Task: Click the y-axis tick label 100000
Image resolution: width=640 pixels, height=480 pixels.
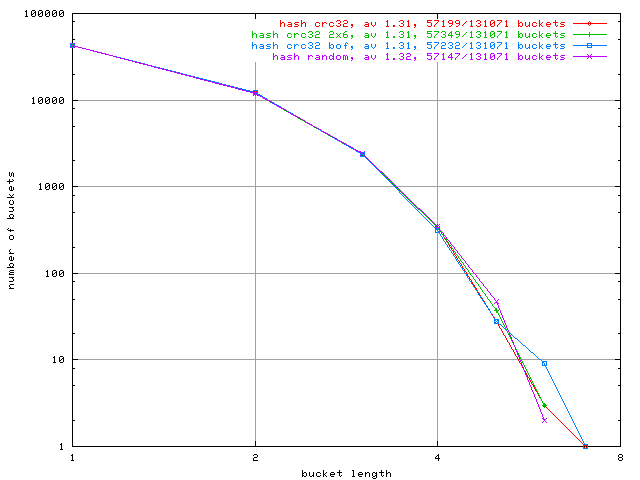Action: coord(44,13)
